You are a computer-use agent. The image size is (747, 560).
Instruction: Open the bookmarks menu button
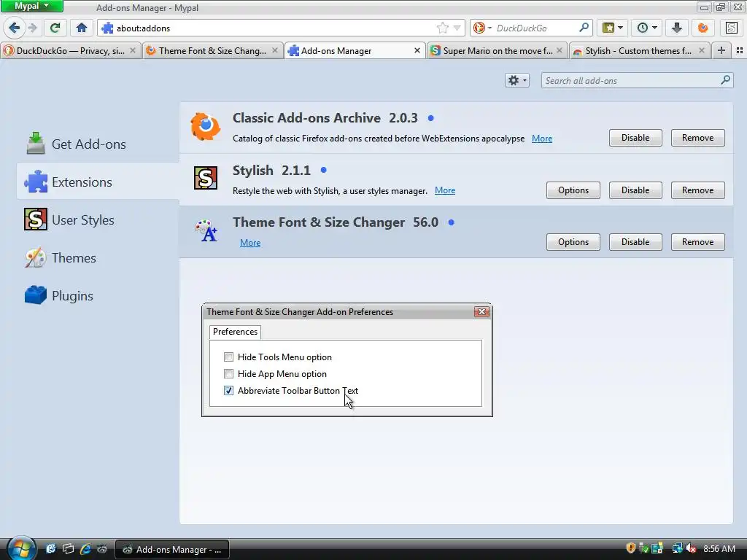tap(608, 28)
